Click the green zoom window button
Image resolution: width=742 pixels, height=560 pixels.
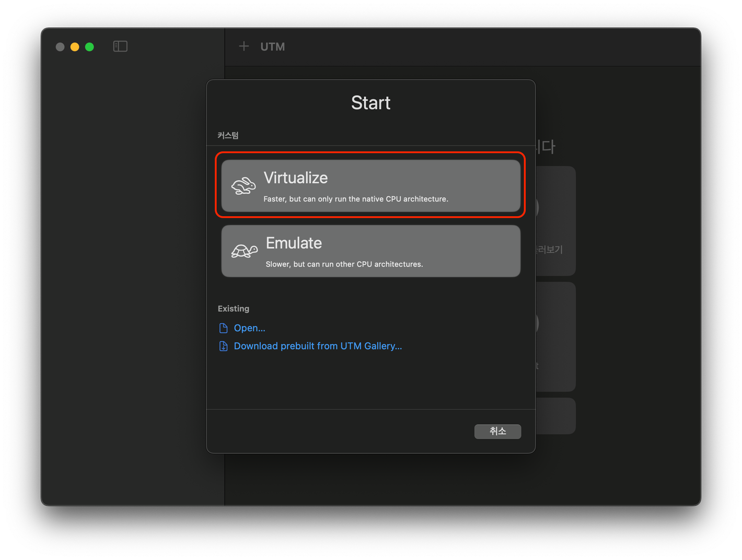89,47
